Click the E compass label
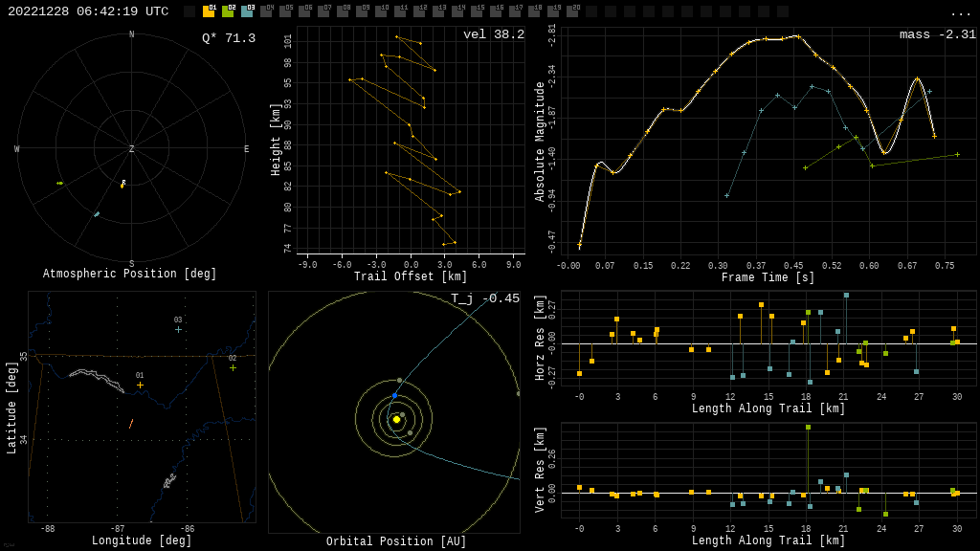The height and width of the screenshot is (551, 980). 246,148
